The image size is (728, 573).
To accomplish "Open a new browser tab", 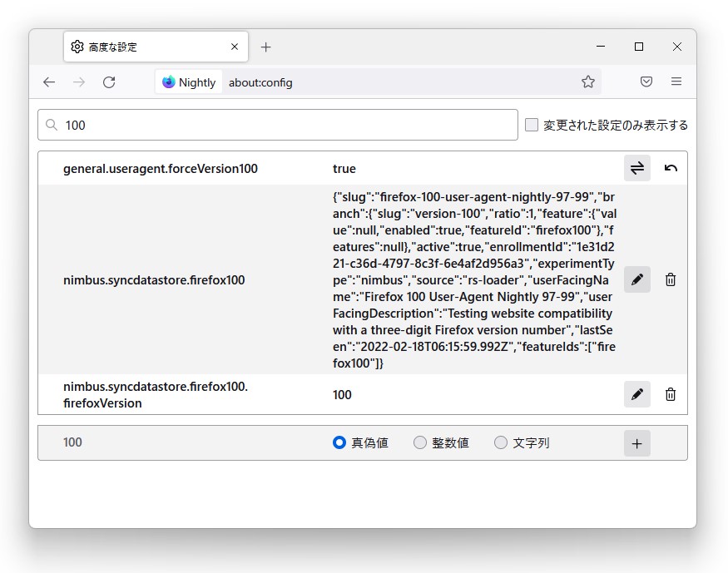I will (265, 47).
